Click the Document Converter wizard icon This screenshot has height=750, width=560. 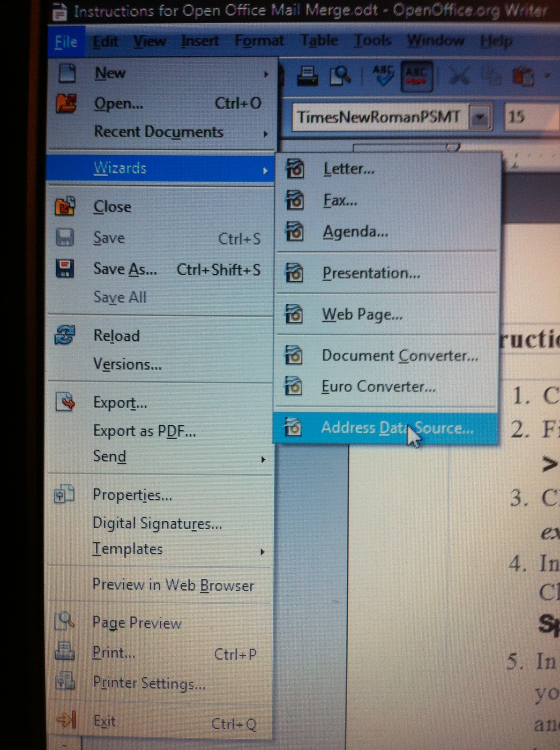pyautogui.click(x=293, y=355)
